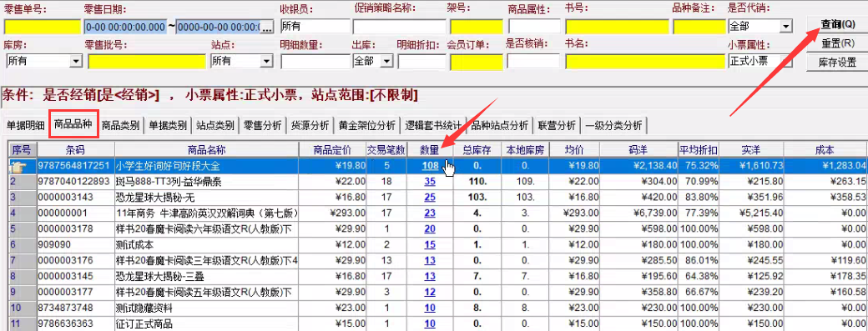868x331 pixels.
Task: Open the 库存设置 button
Action: pyautogui.click(x=837, y=63)
